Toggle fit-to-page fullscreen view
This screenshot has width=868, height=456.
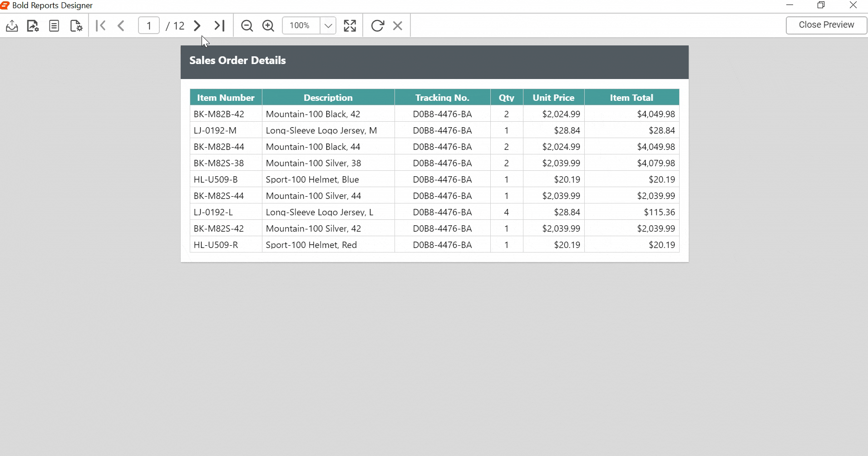click(350, 25)
